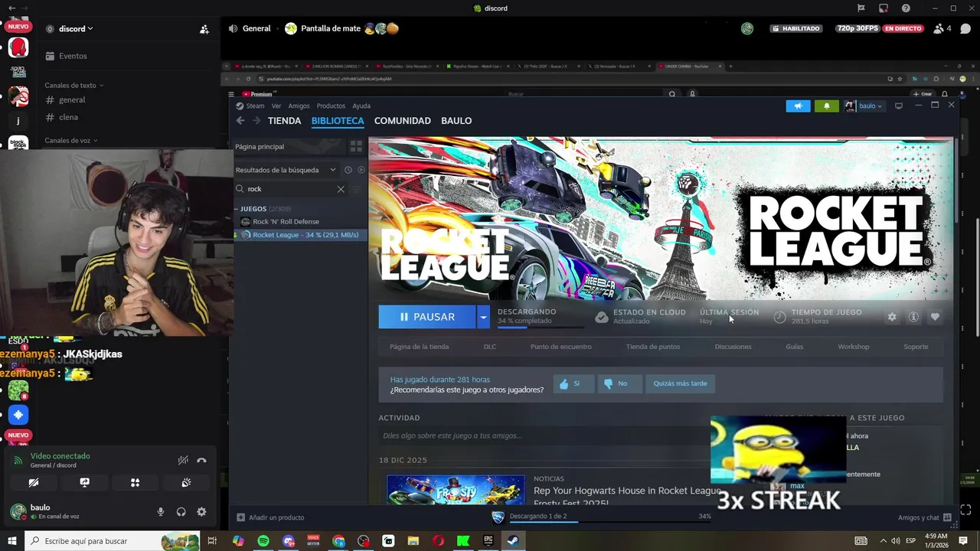
Task: Click the cloud status icon
Action: tap(602, 317)
